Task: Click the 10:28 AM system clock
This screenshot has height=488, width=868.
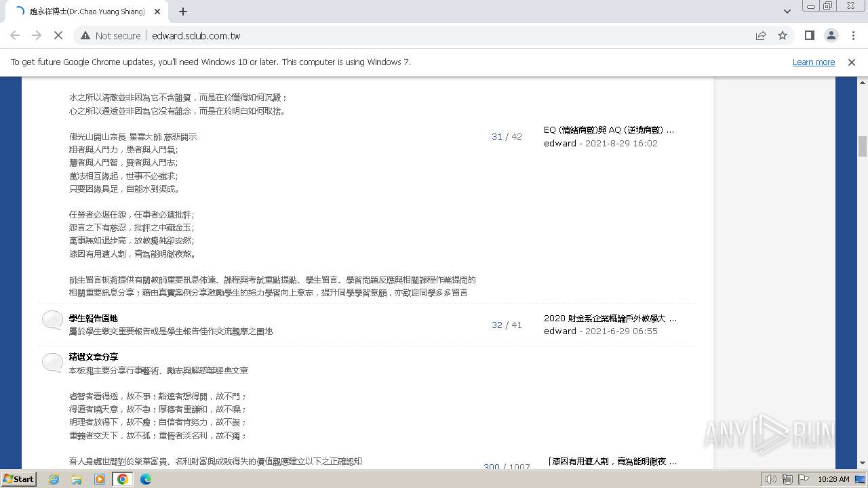Action: click(833, 479)
